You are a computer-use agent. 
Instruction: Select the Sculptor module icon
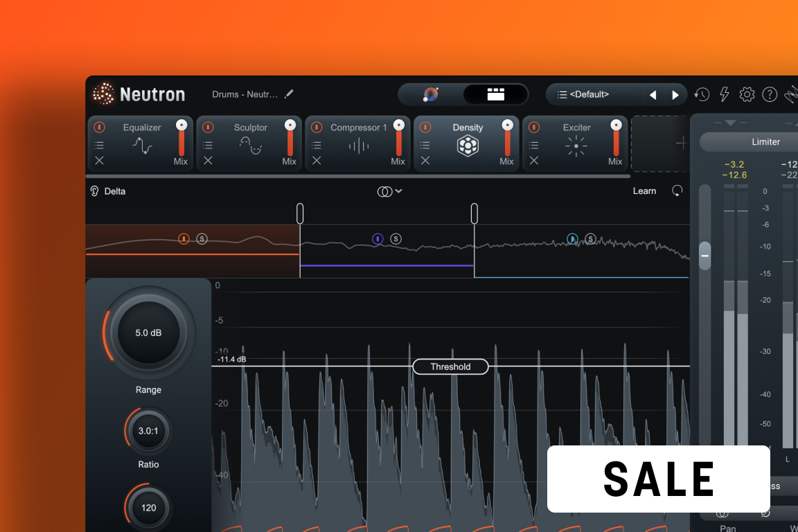[x=250, y=146]
